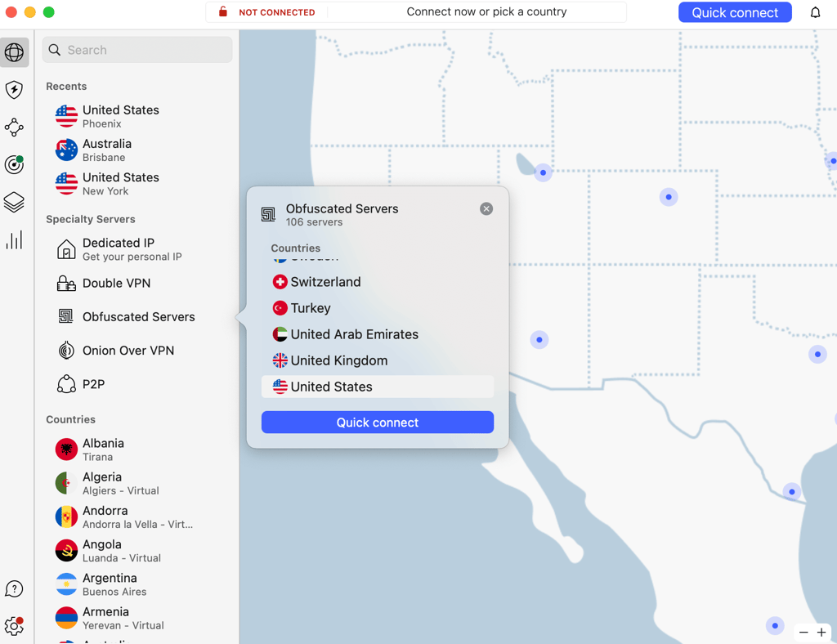Image resolution: width=837 pixels, height=644 pixels.
Task: Open the Meshnet nodes icon in sidebar
Action: (x=15, y=127)
